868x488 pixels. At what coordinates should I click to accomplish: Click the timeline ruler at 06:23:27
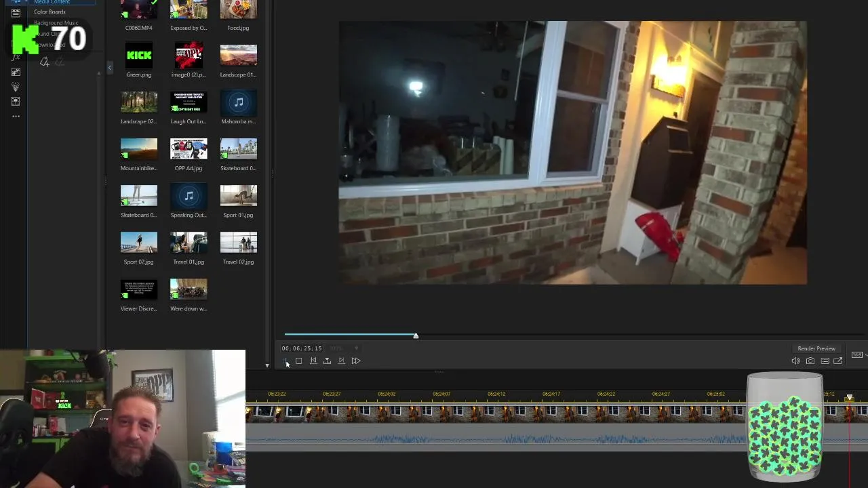point(331,394)
